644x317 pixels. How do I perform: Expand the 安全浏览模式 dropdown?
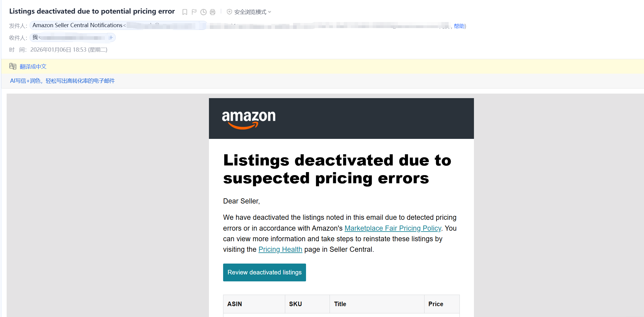(269, 12)
